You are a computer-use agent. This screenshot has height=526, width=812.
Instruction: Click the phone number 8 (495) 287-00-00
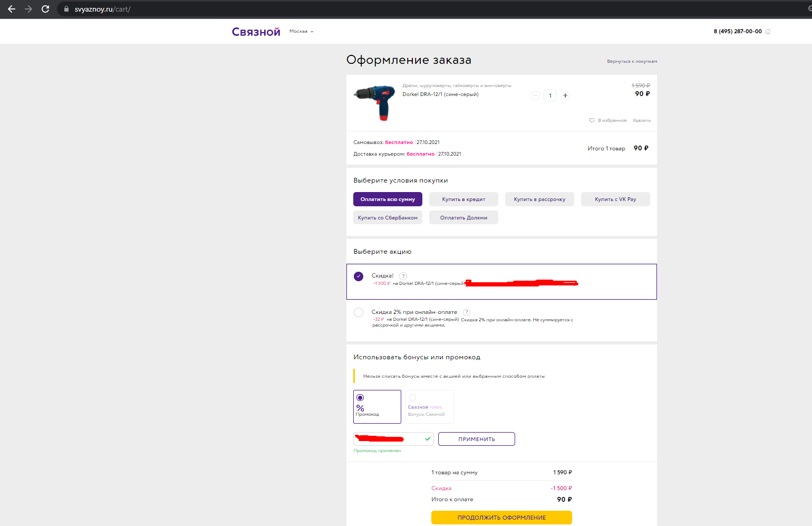coord(738,32)
